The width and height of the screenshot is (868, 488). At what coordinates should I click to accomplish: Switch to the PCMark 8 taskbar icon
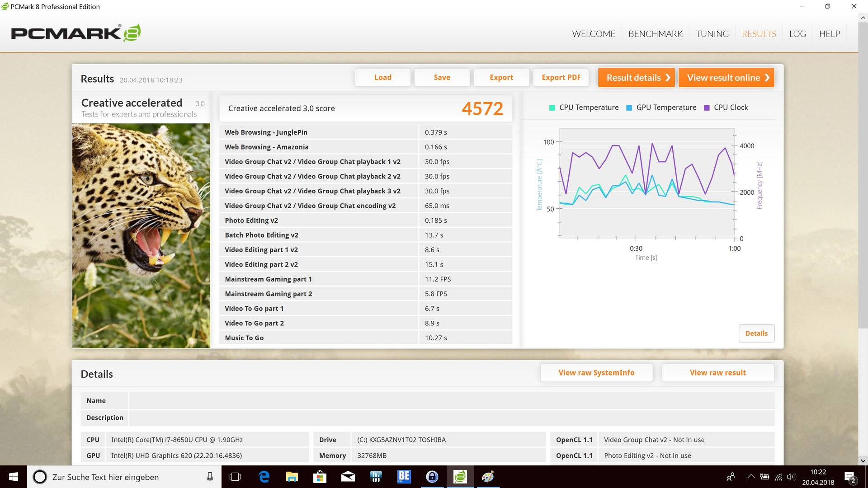[x=460, y=477]
